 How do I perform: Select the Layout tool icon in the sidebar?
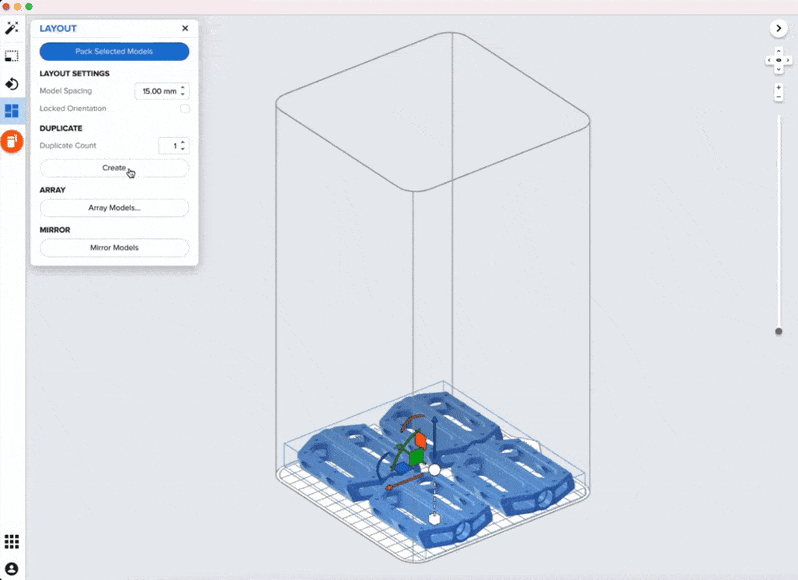12,110
